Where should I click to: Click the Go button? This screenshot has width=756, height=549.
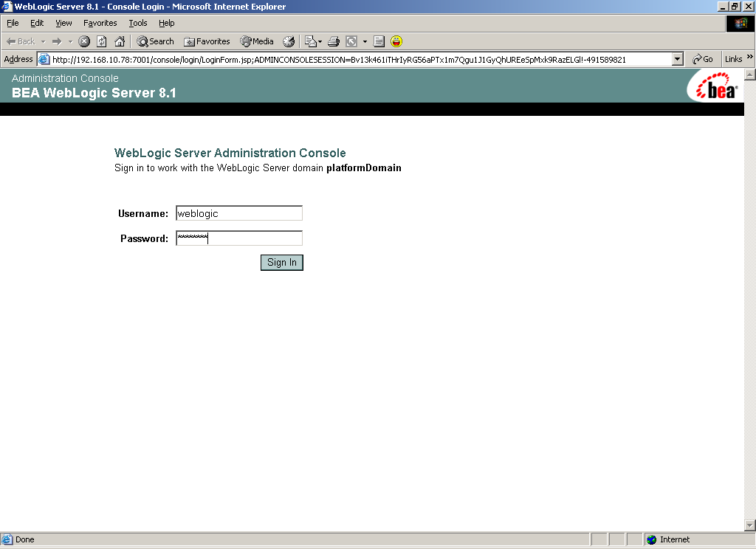(703, 59)
